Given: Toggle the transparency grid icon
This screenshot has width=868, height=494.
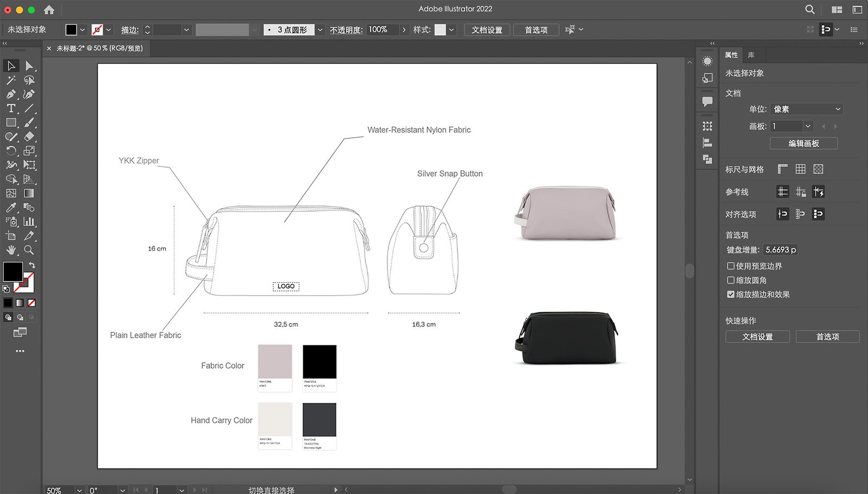Looking at the screenshot, I should 818,169.
